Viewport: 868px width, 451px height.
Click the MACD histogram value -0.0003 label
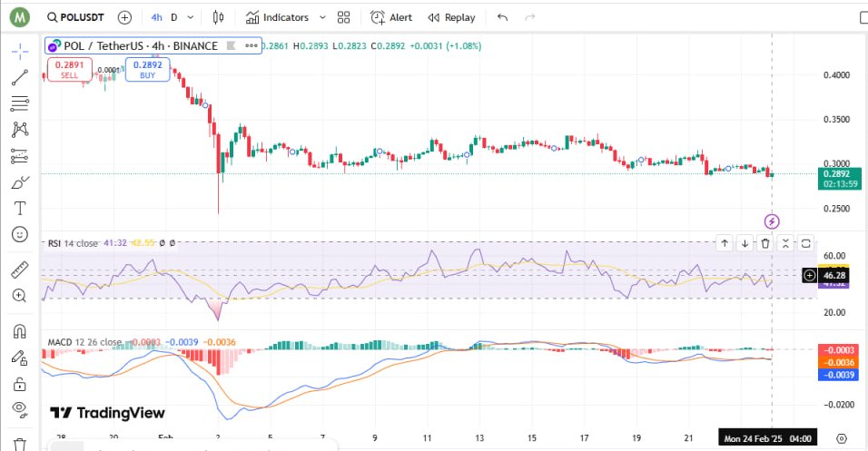point(840,350)
